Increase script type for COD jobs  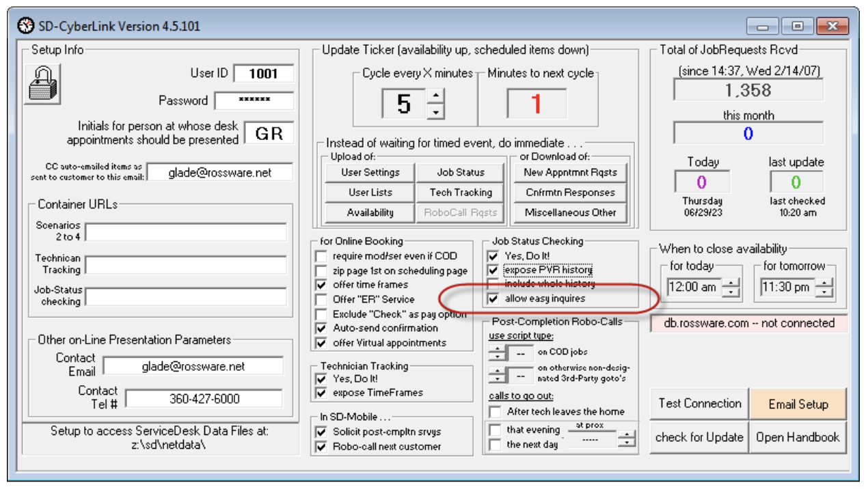click(x=498, y=349)
